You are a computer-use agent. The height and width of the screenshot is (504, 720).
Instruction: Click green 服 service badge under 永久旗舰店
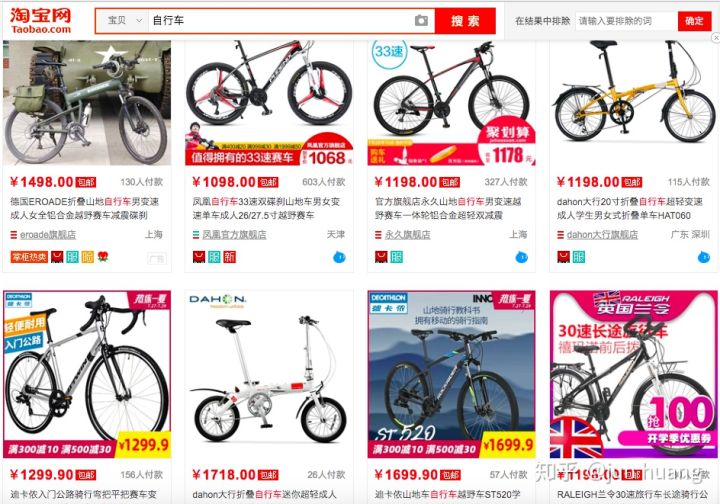click(x=397, y=257)
